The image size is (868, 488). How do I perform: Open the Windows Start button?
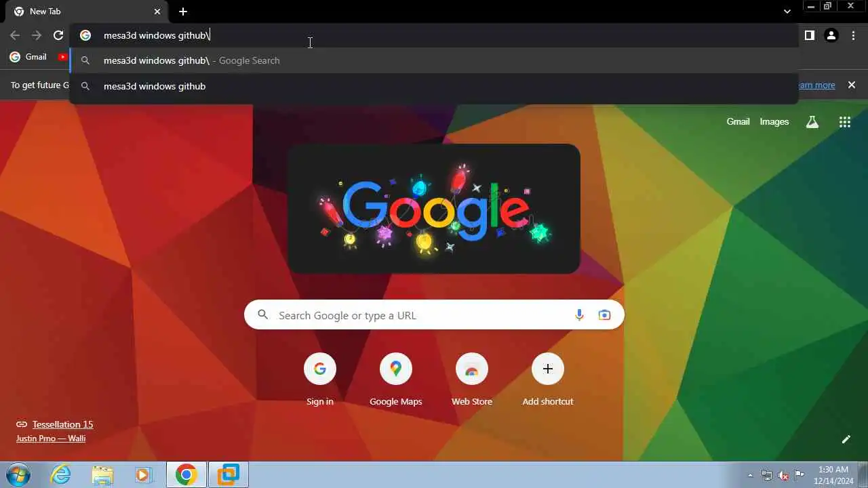click(x=18, y=474)
